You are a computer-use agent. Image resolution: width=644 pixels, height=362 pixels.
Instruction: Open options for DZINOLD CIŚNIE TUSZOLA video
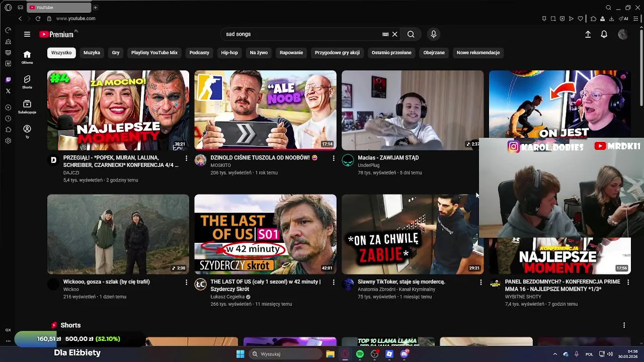pos(333,158)
